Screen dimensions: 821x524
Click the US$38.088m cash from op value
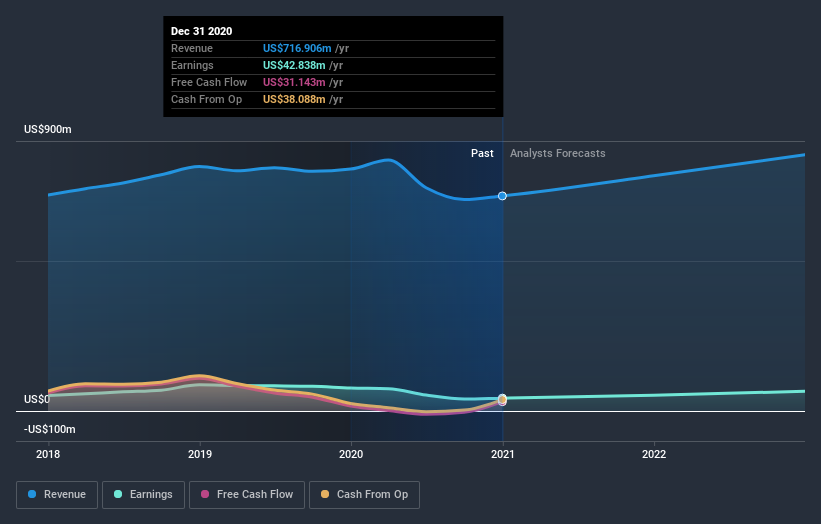point(294,99)
